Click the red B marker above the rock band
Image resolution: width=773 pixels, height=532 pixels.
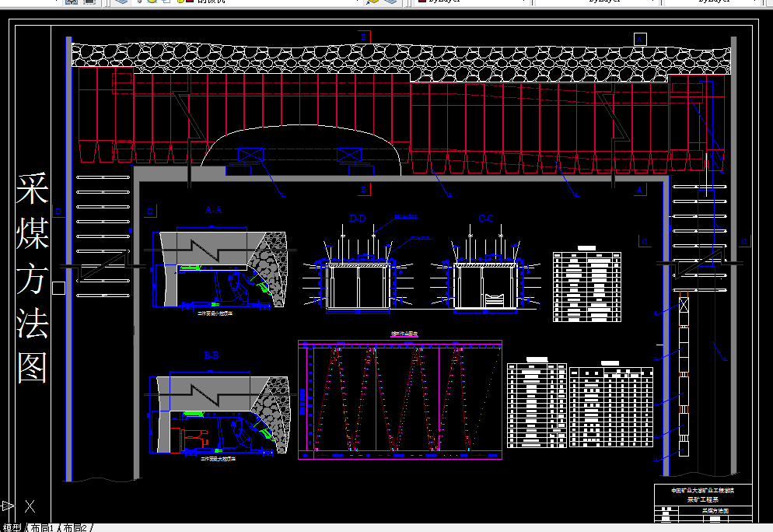coord(364,37)
